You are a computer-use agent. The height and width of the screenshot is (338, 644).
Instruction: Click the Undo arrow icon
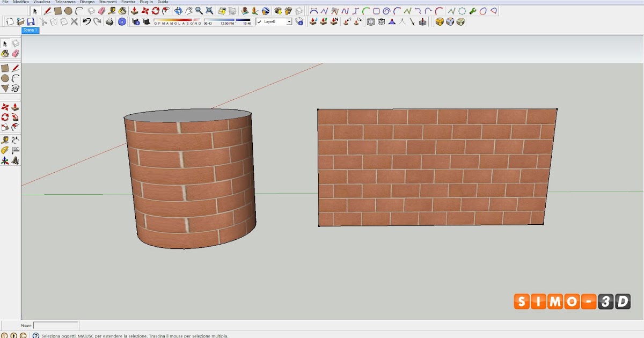click(86, 21)
